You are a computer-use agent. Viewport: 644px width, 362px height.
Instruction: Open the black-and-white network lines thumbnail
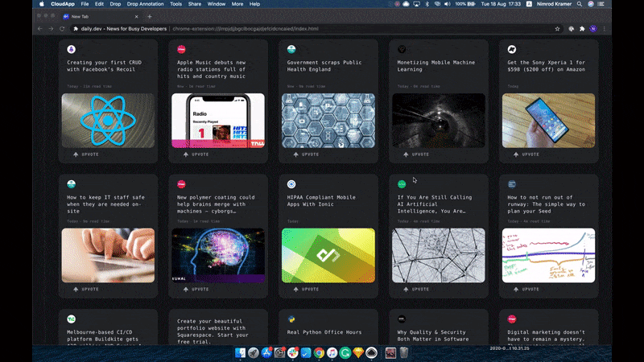coord(438,255)
